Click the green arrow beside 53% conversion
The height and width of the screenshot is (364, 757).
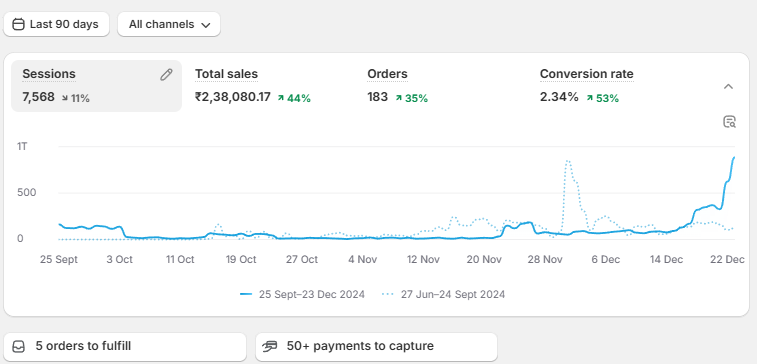[x=589, y=98]
